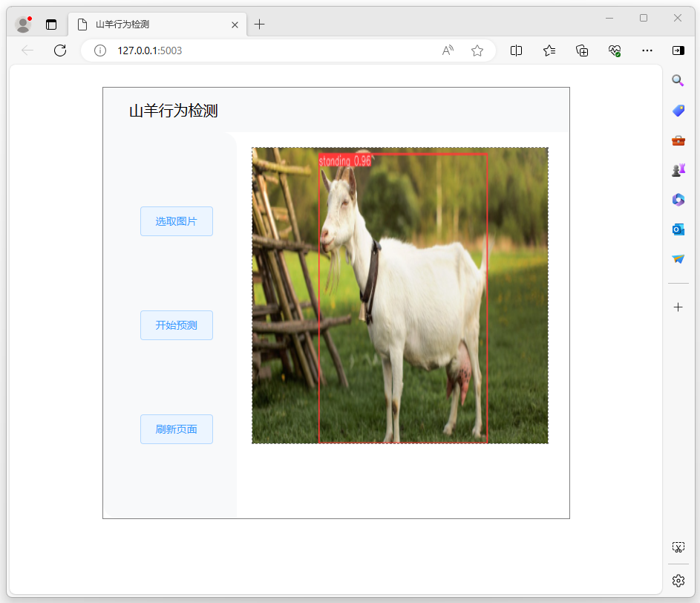Select the 山羊行为检测 browser tab

[x=158, y=25]
